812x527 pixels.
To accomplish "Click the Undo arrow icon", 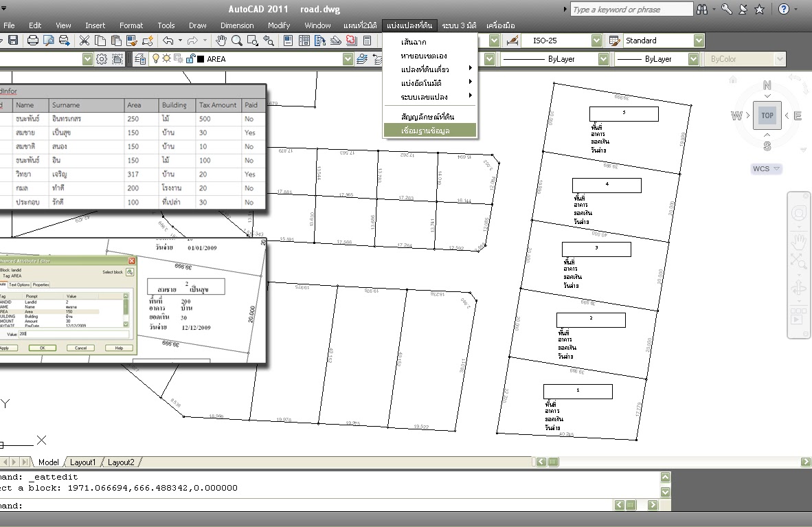I will point(168,41).
